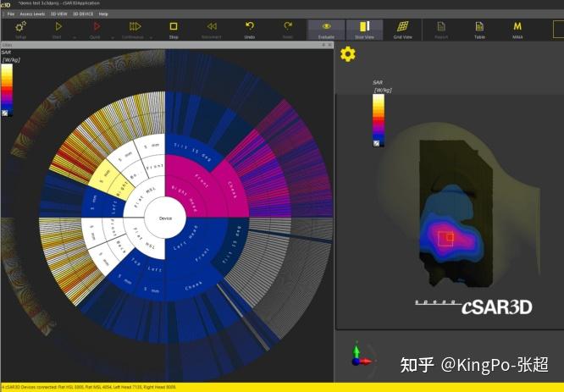Screen dimensions: 564x392
Task: Select the upper white Flat MSL segment
Action: [144, 198]
